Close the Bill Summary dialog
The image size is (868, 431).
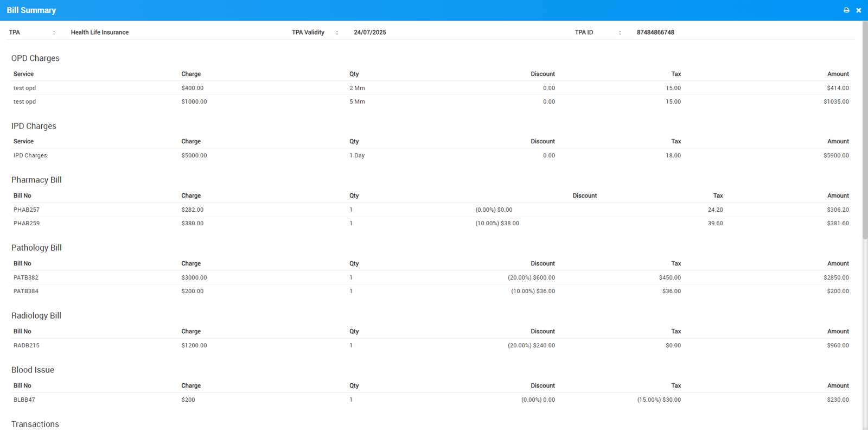(858, 10)
